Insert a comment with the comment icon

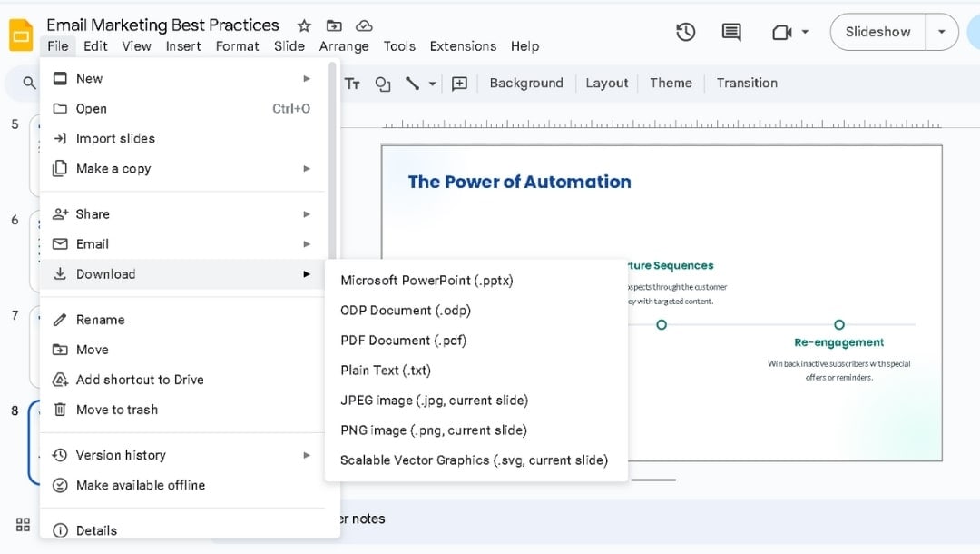pos(459,83)
